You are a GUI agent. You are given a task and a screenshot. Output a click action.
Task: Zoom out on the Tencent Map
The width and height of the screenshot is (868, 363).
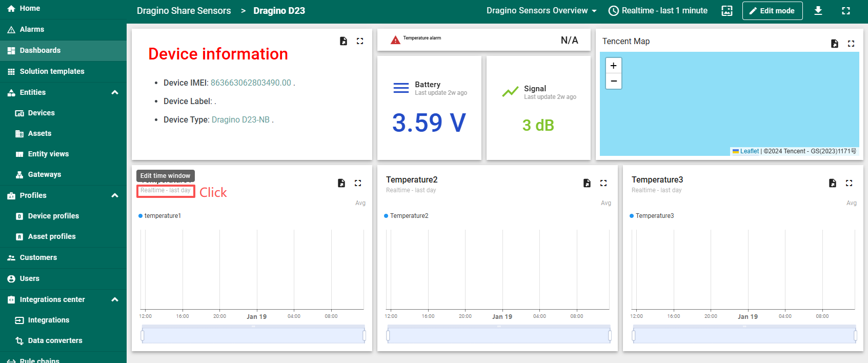click(613, 81)
